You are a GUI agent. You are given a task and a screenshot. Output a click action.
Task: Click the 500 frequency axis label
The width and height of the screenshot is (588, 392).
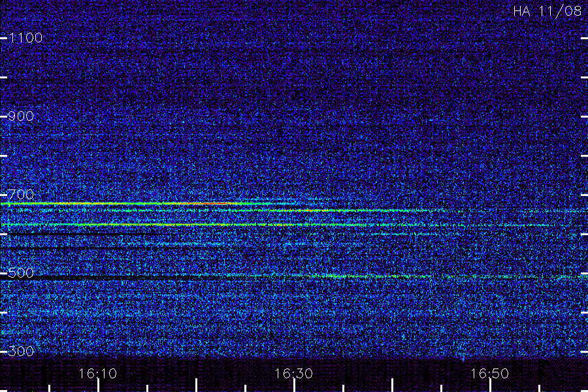21,272
